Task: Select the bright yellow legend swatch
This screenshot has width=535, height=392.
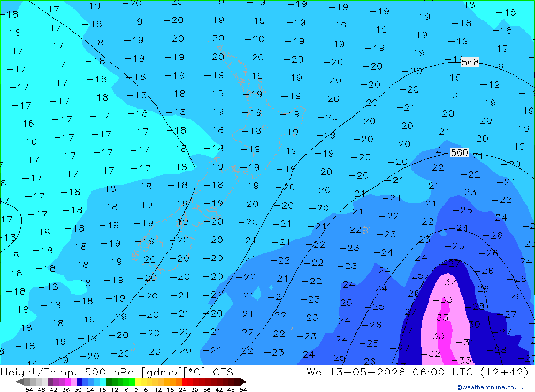Action: tap(137, 382)
